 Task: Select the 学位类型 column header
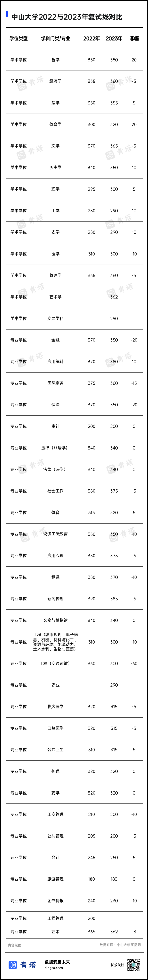pos(19,38)
